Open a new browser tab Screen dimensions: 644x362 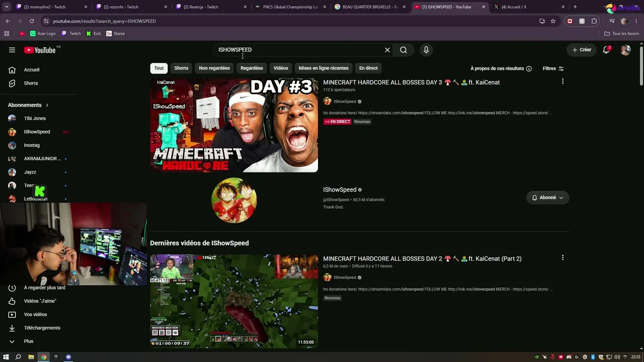[x=575, y=7]
